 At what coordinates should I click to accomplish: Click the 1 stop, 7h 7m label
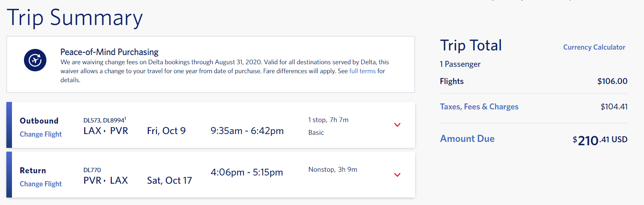328,120
